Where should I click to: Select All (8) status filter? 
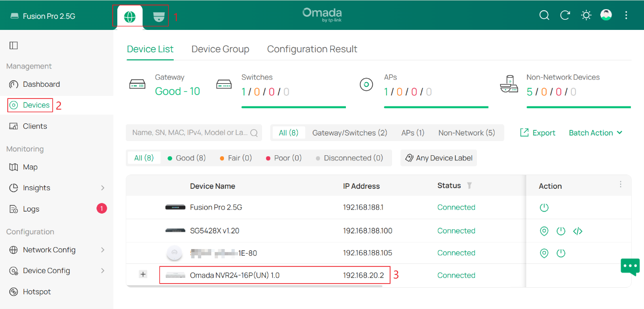144,158
